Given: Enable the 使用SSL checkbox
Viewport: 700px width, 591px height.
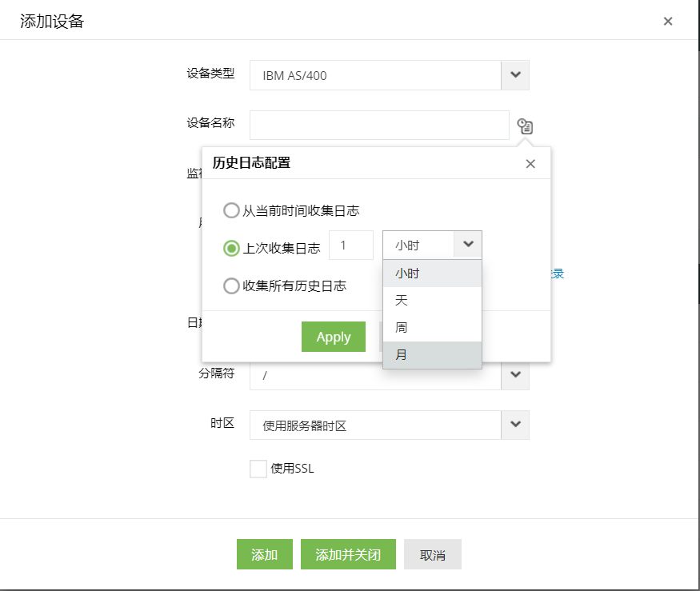Looking at the screenshot, I should pyautogui.click(x=258, y=469).
